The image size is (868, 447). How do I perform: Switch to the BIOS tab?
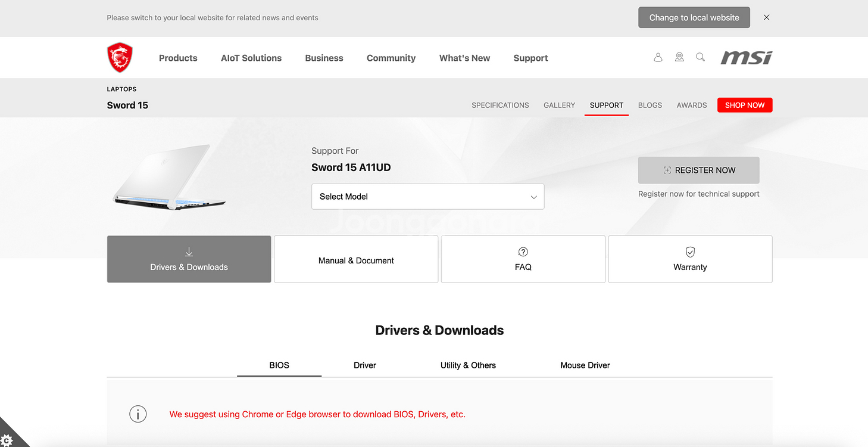pos(279,365)
